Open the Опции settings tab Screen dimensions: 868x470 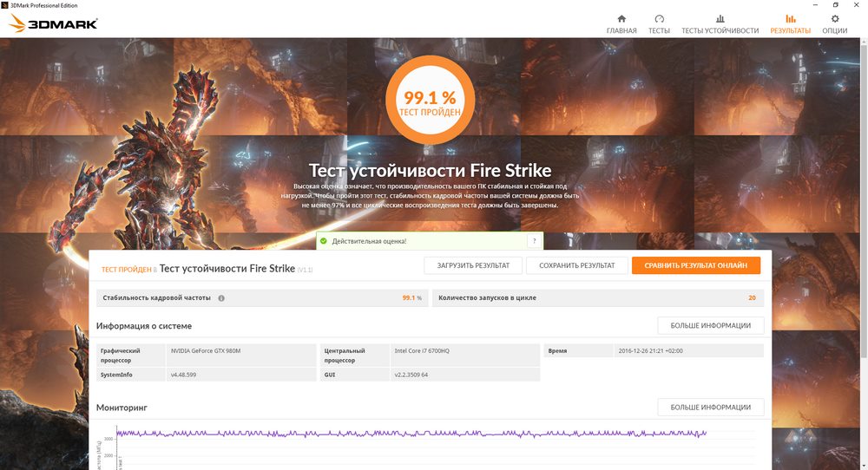834,24
